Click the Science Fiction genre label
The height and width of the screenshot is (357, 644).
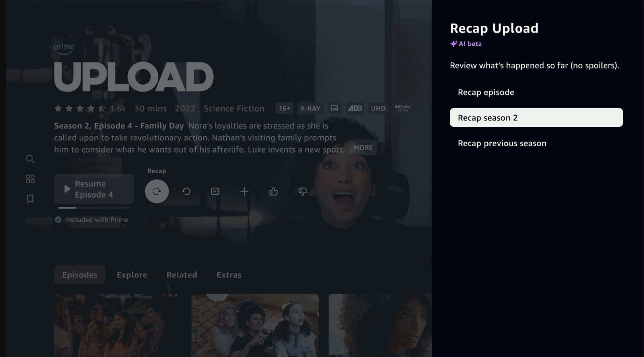234,109
